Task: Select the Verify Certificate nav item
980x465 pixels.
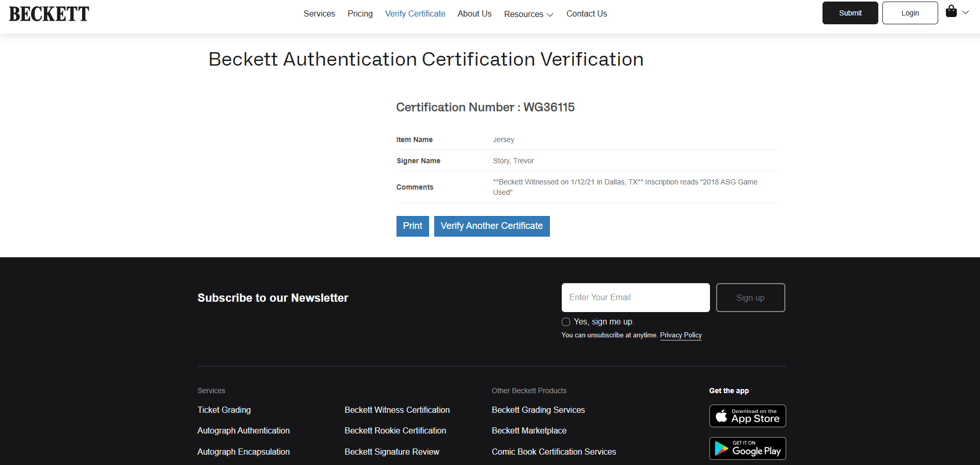Action: (x=415, y=13)
